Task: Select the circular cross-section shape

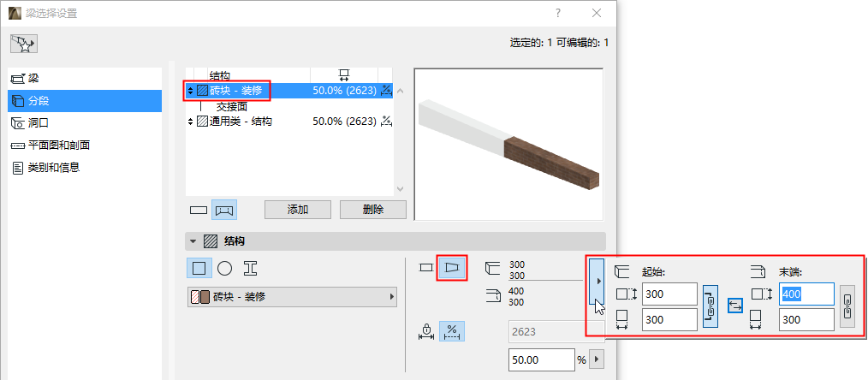Action: click(224, 269)
